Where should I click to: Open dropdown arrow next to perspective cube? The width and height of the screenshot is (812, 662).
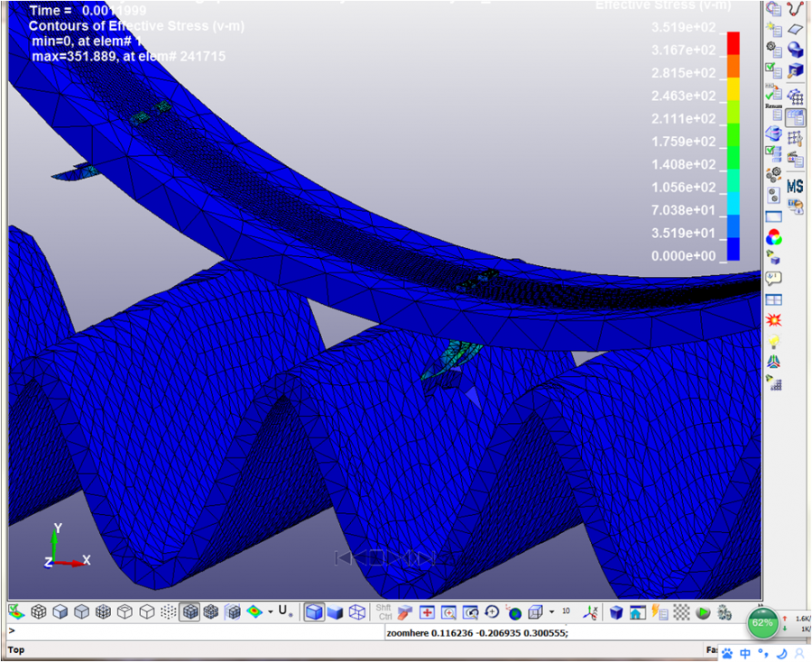(x=551, y=612)
